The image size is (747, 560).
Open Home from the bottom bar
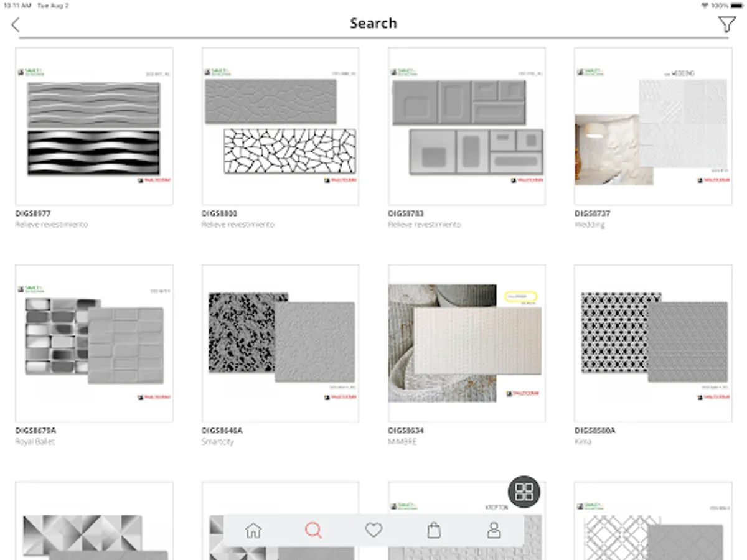(x=253, y=530)
